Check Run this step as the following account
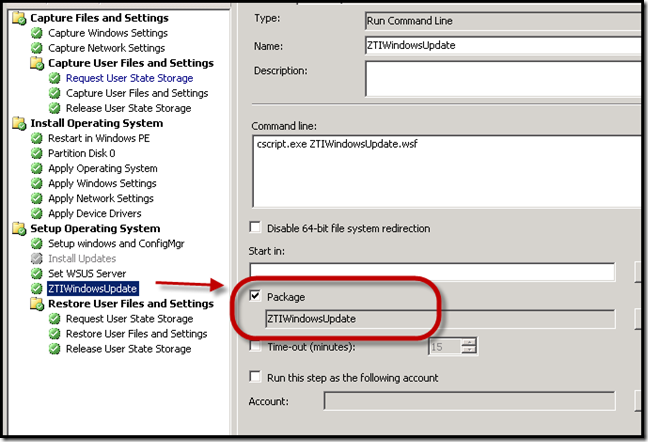648x442 pixels. click(x=255, y=377)
